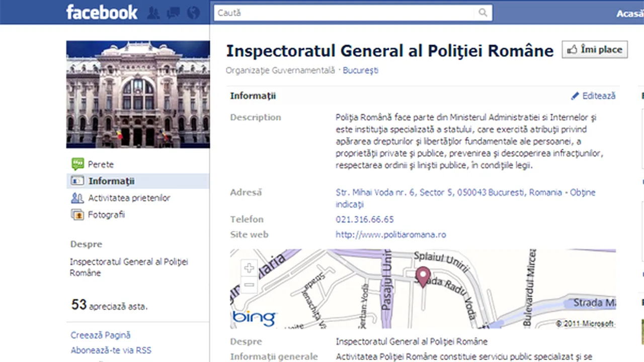Click the Despre heading in left sidebar

point(86,244)
